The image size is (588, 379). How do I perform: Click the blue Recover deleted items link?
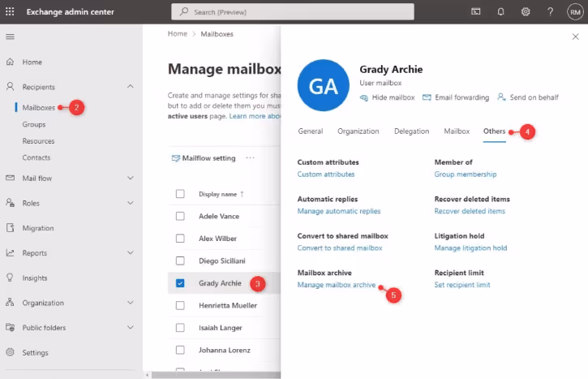pyautogui.click(x=470, y=211)
